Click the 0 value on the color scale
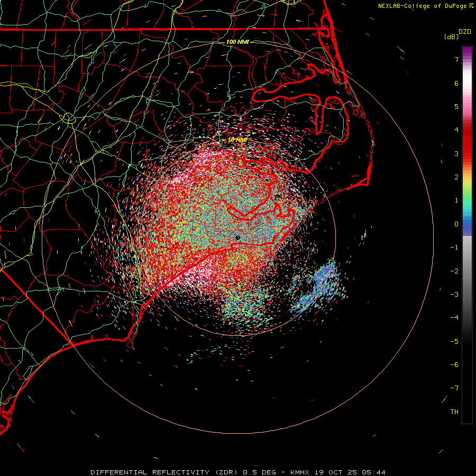 456,224
